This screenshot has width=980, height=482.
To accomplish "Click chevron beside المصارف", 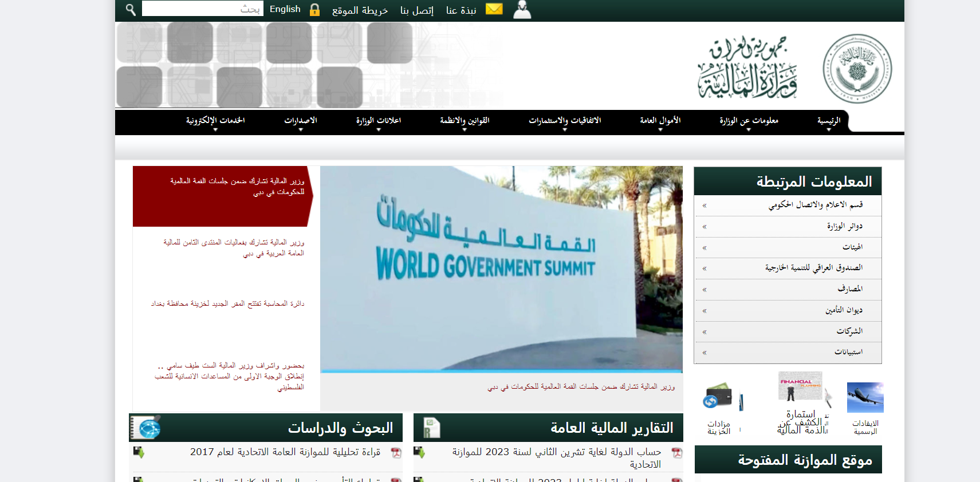I will click(x=705, y=290).
